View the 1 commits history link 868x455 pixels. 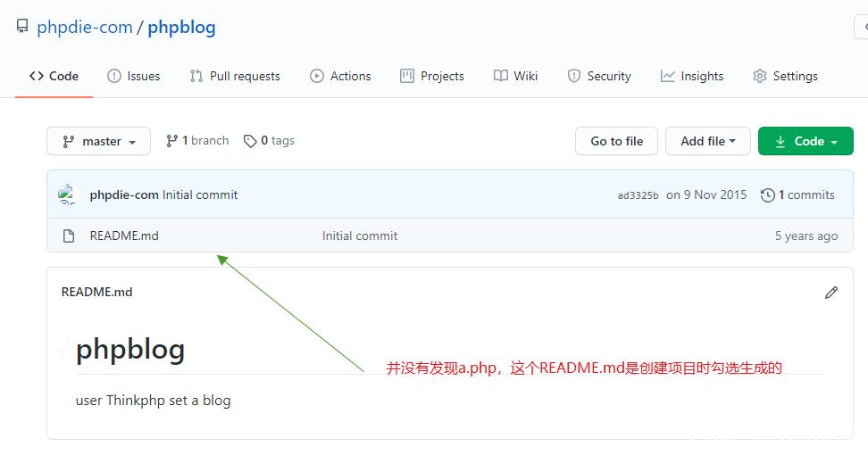(x=797, y=194)
